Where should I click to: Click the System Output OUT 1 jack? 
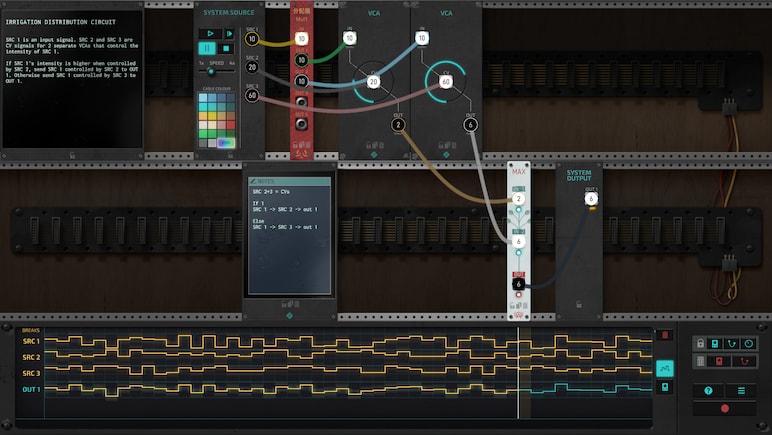point(591,199)
